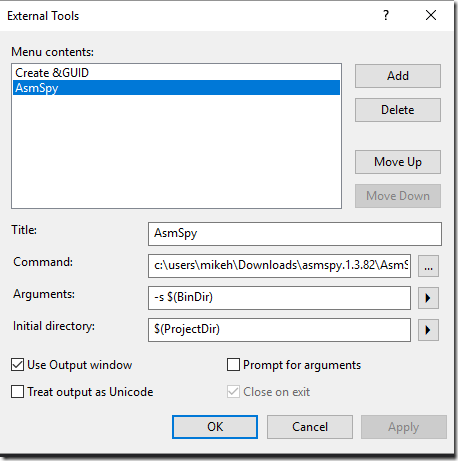Click the Apply button

pos(404,427)
